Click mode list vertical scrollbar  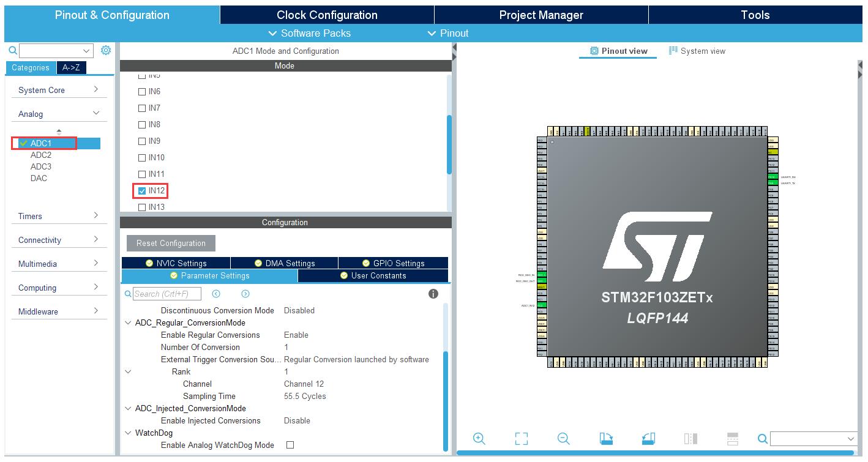(x=449, y=144)
